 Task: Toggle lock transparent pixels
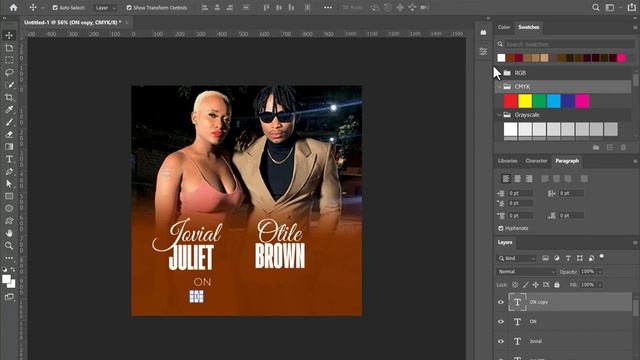coord(515,285)
